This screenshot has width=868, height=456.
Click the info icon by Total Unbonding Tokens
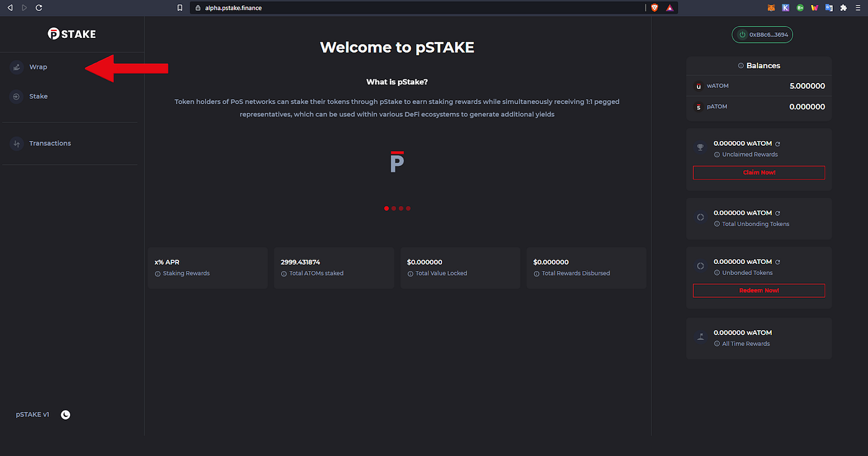tap(717, 224)
